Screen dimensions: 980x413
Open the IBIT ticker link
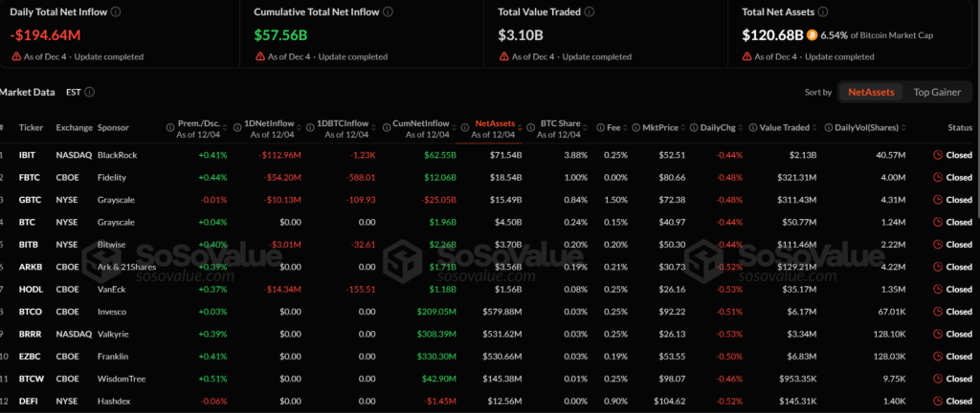coord(29,155)
